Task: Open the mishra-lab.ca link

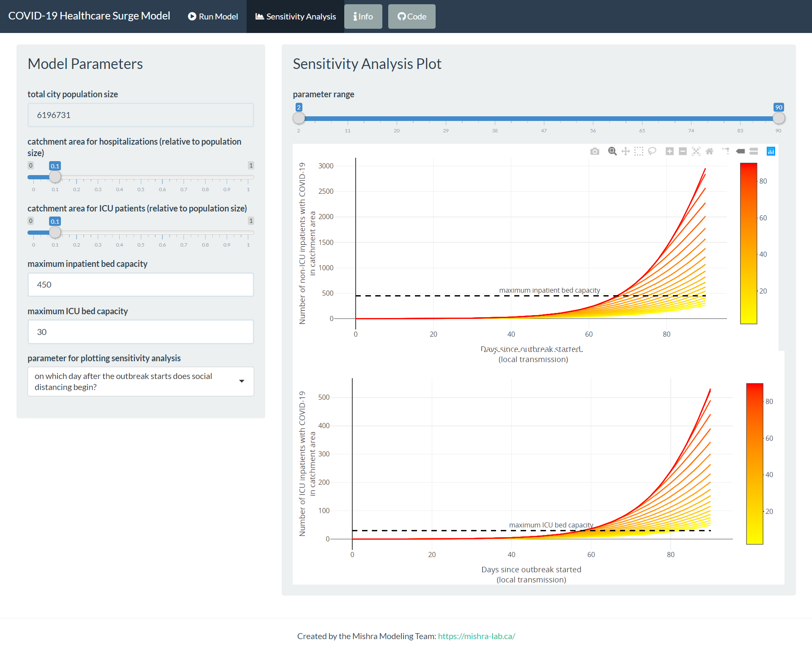Action: click(476, 636)
